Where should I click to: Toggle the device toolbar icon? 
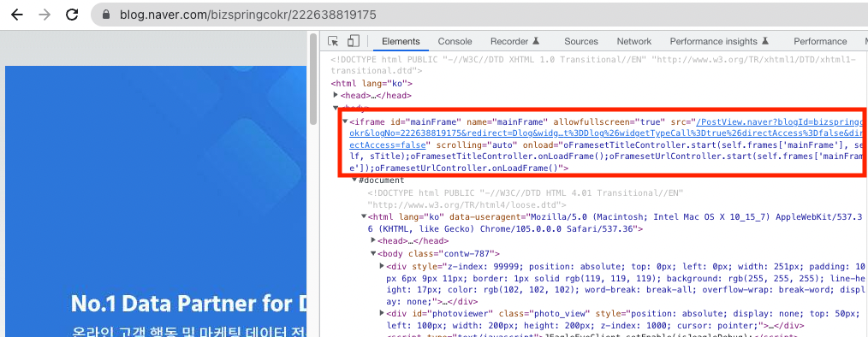click(x=354, y=42)
